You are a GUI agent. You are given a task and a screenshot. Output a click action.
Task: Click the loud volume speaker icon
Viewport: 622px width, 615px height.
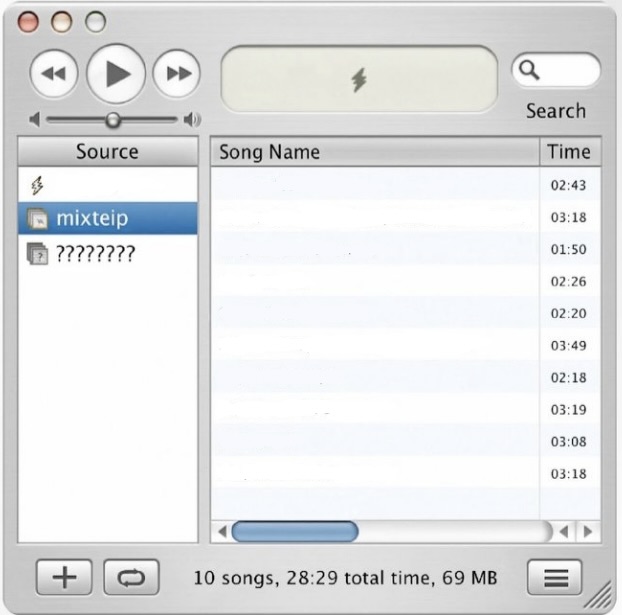pyautogui.click(x=192, y=119)
